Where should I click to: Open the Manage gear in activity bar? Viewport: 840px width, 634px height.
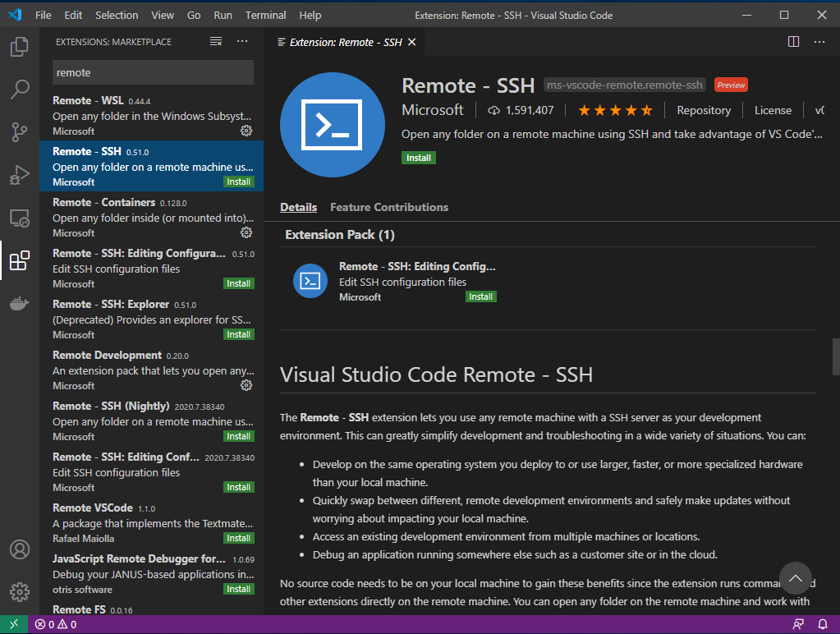(19, 592)
